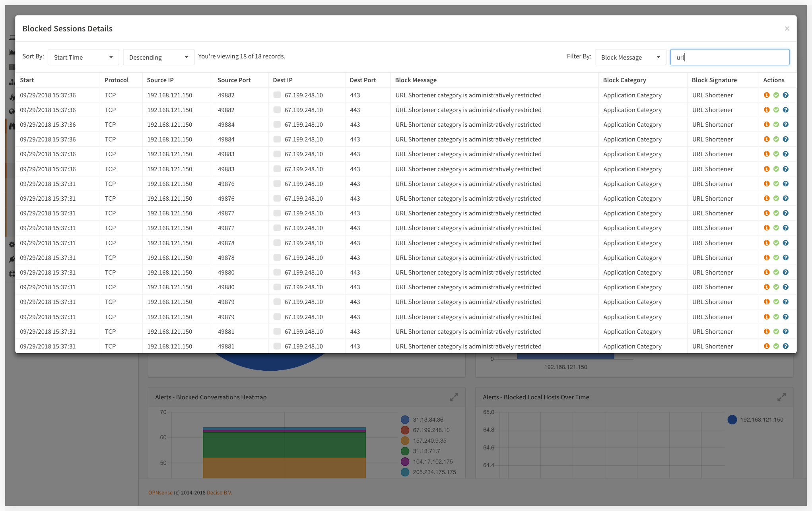
Task: Check the Dest IP box on the 49876 row
Action: 277,184
